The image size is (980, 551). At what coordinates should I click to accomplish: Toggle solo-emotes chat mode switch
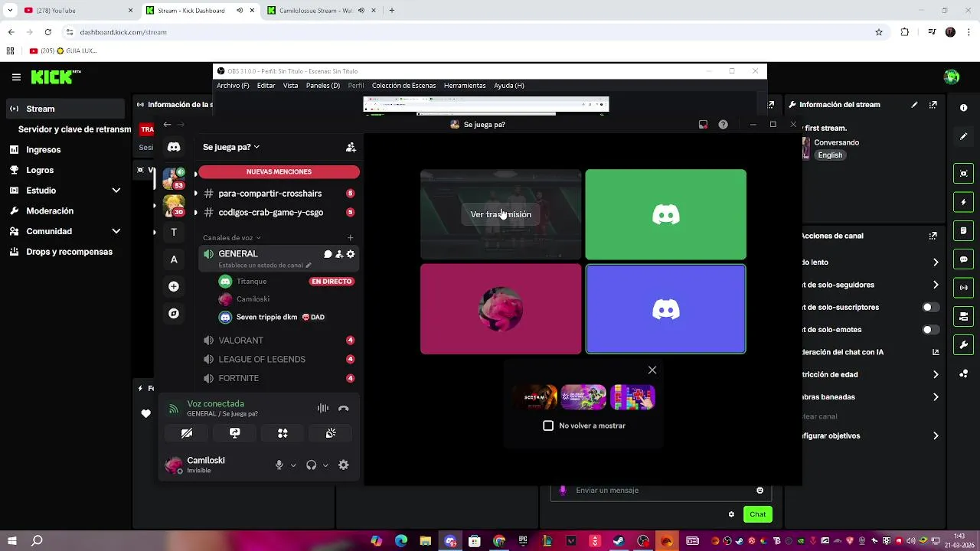(930, 330)
